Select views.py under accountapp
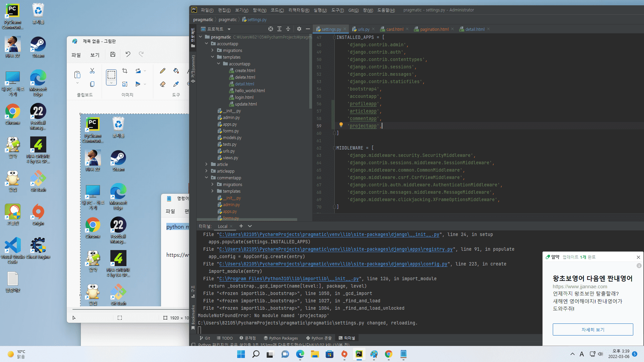 [x=230, y=158]
